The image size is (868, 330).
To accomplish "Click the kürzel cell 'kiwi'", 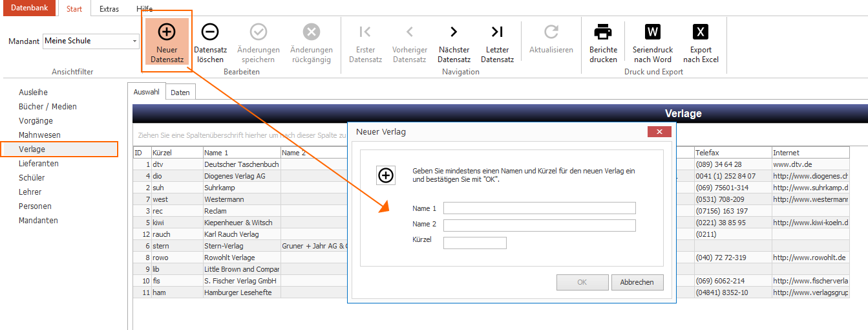I will (176, 223).
